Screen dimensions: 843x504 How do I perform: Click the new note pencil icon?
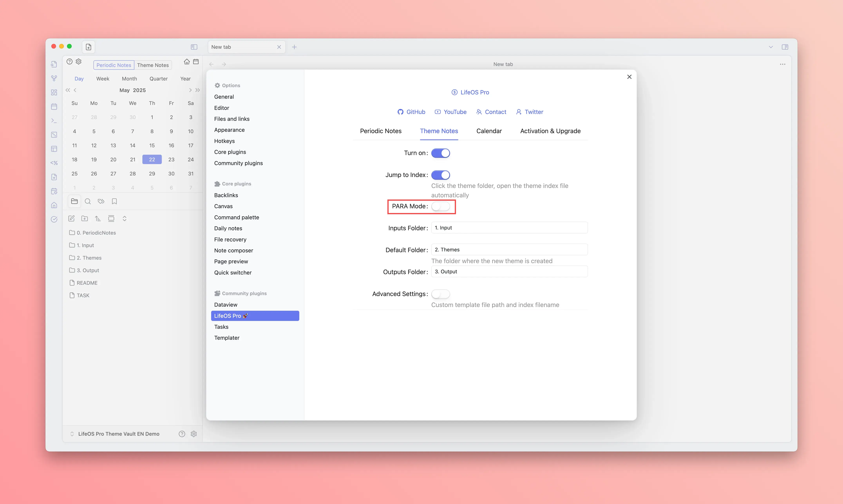[x=71, y=218]
